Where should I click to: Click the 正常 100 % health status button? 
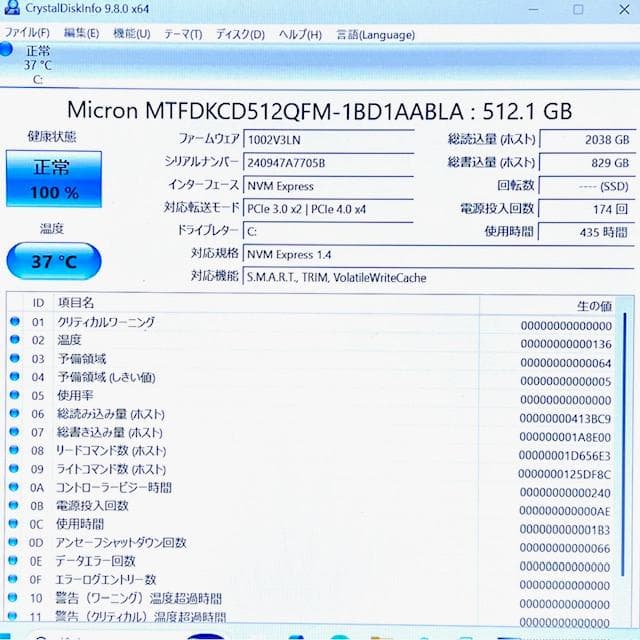coord(54,179)
